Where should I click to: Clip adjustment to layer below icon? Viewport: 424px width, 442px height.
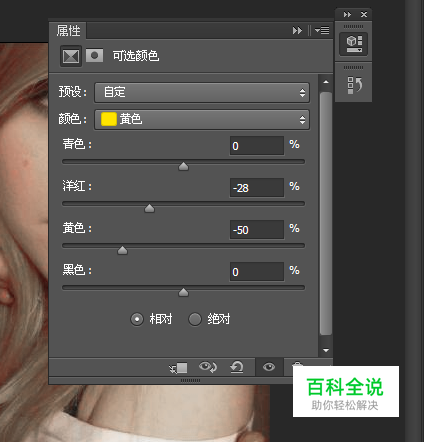pos(178,368)
